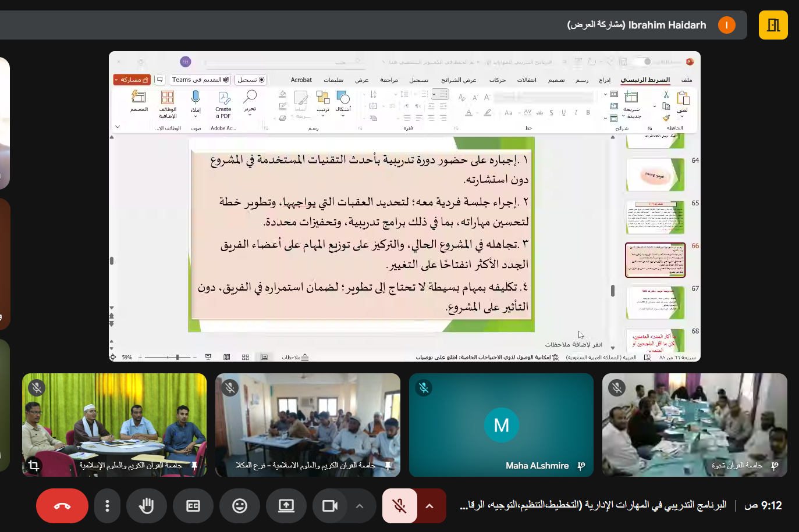Insert a new slide (شريحة جديدة)
Image resolution: width=799 pixels, height=532 pixels.
(631, 105)
